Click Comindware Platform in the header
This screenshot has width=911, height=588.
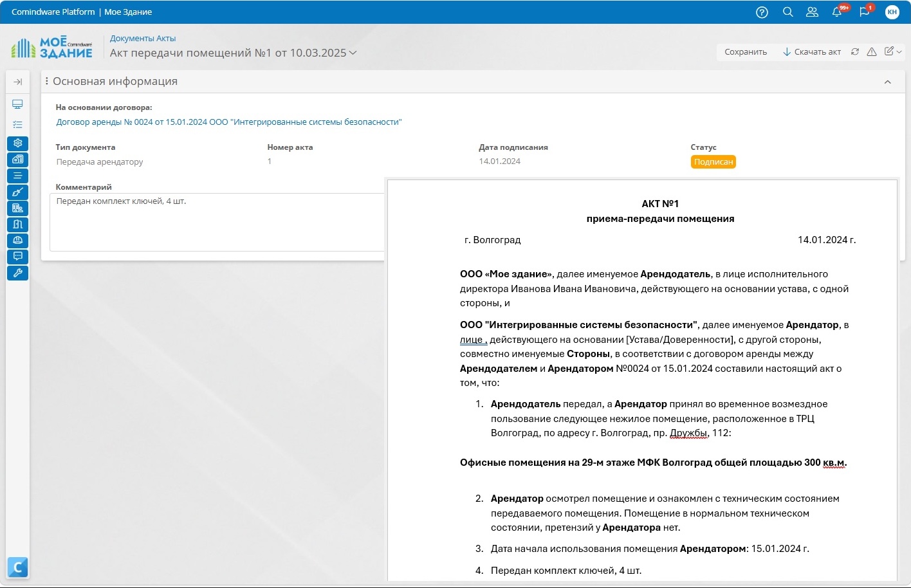(53, 12)
